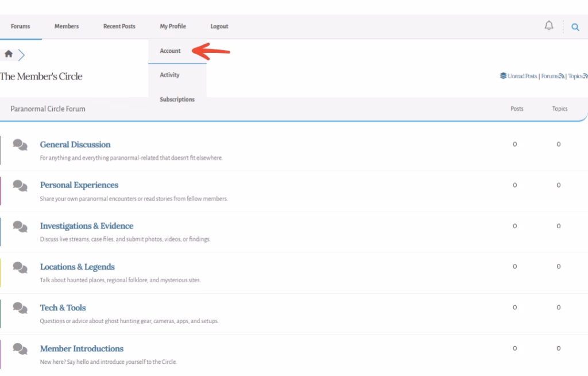This screenshot has width=588, height=376.
Task: Click the Unread Posts stack icon
Action: coord(503,76)
